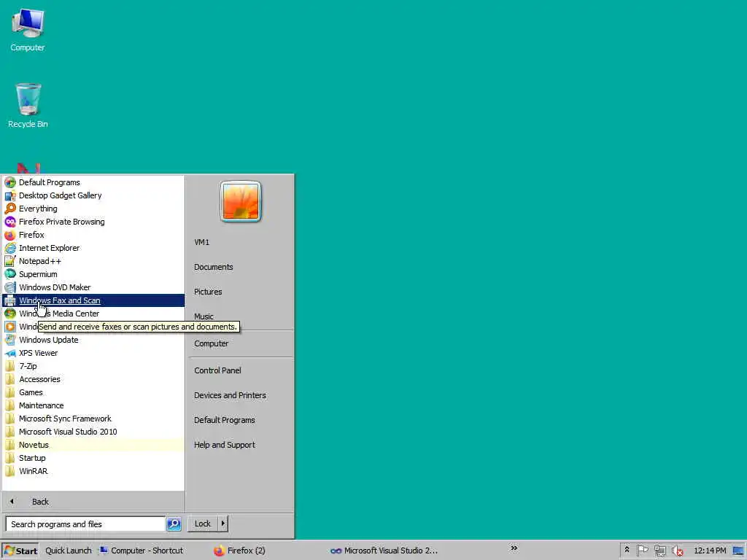Open the Supermium browser icon
Viewport: 747px width, 560px height.
10,274
